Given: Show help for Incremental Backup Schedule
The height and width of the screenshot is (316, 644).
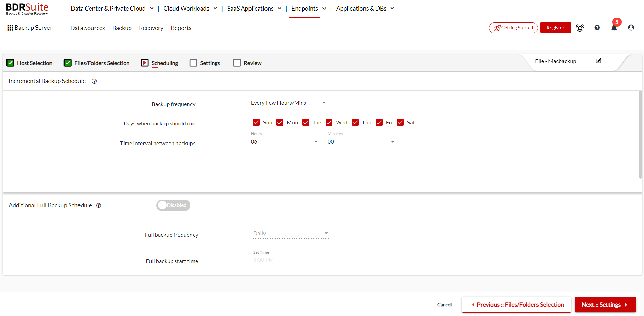Looking at the screenshot, I should point(95,81).
